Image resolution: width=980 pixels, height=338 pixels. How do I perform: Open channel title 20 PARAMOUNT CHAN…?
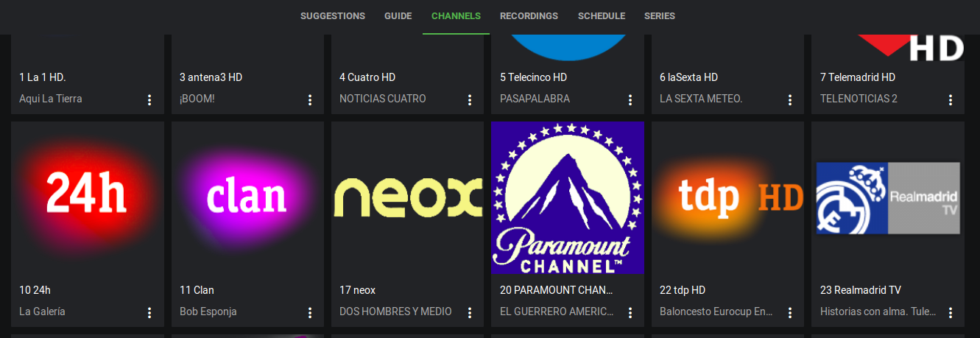click(x=556, y=290)
